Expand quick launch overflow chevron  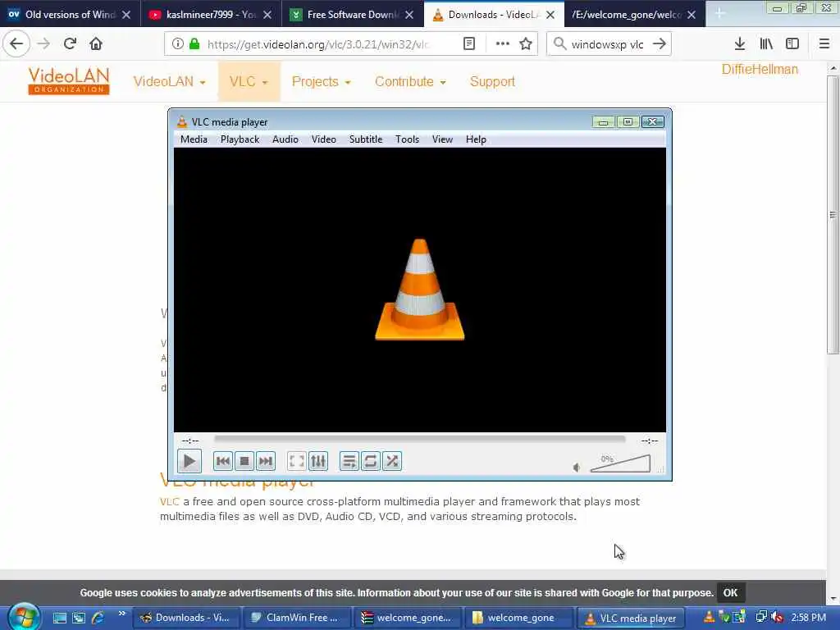[121, 614]
